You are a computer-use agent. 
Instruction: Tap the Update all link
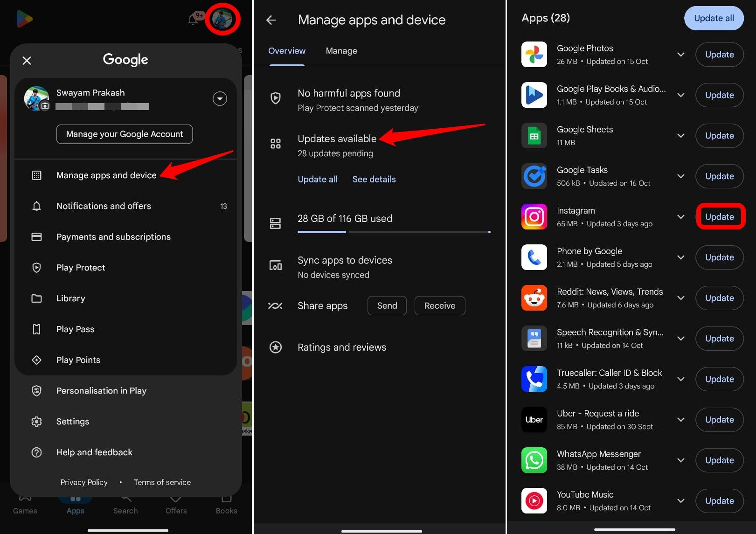[318, 180]
